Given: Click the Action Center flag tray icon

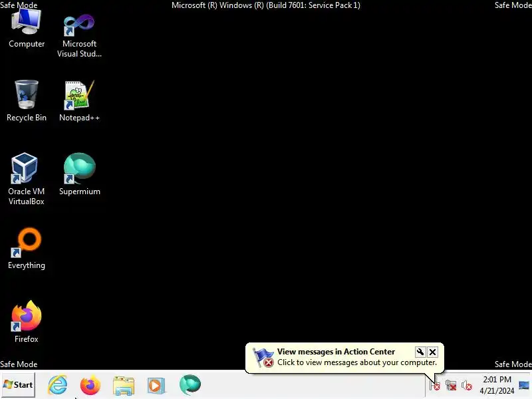Looking at the screenshot, I should pos(435,385).
